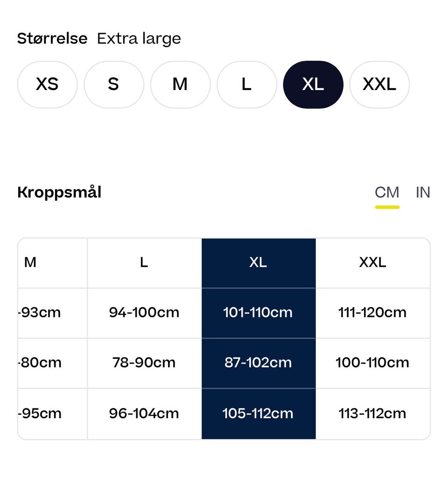Click the XL column header in table
448x490 pixels.
pyautogui.click(x=259, y=263)
